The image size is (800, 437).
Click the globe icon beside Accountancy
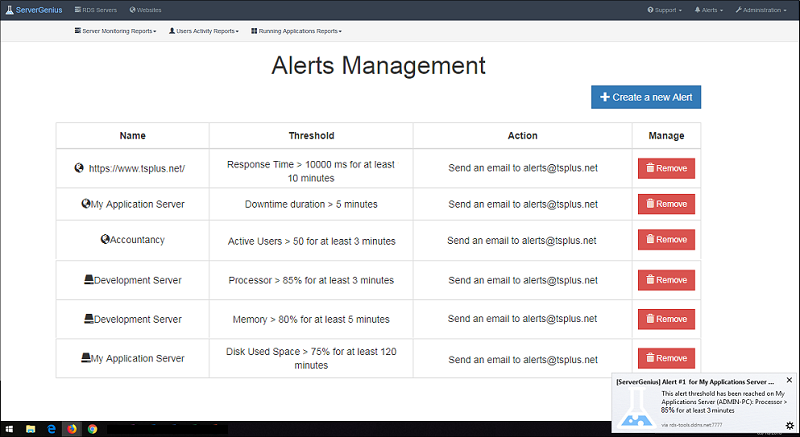coord(104,240)
